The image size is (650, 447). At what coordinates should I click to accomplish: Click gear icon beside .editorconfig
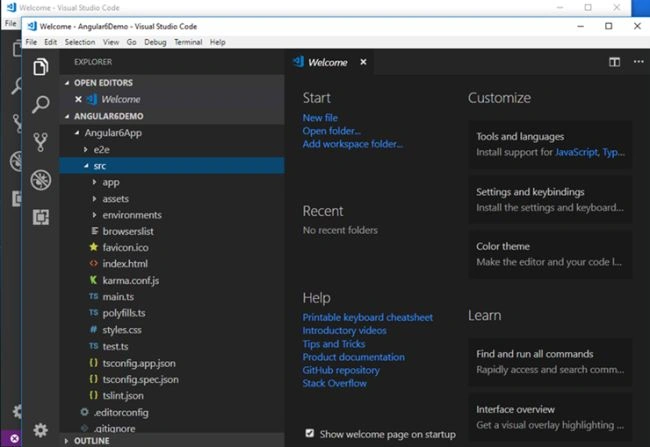coord(85,412)
